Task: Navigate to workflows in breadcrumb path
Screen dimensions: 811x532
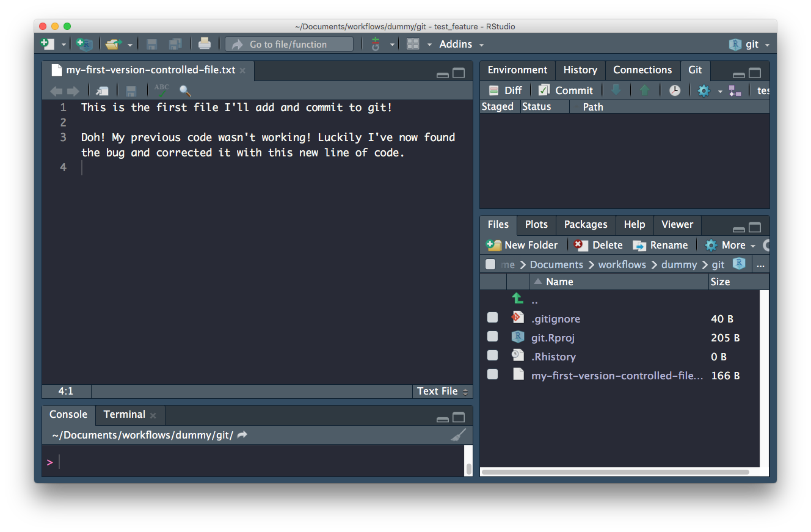Action: 622,264
